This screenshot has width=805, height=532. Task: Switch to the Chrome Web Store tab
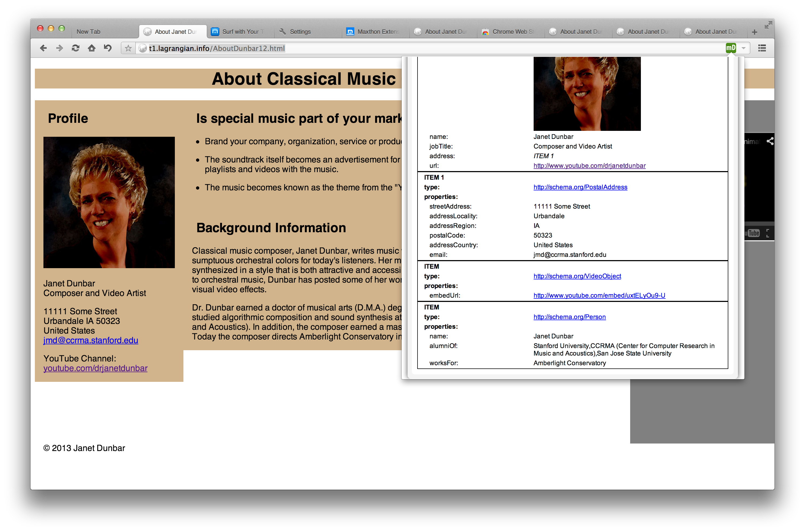tap(512, 32)
